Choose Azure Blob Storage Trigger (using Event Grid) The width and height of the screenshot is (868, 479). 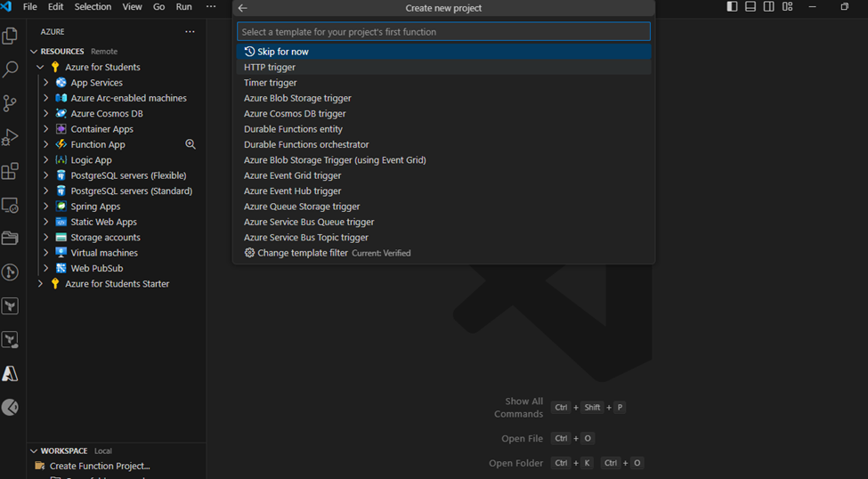[x=443, y=160]
